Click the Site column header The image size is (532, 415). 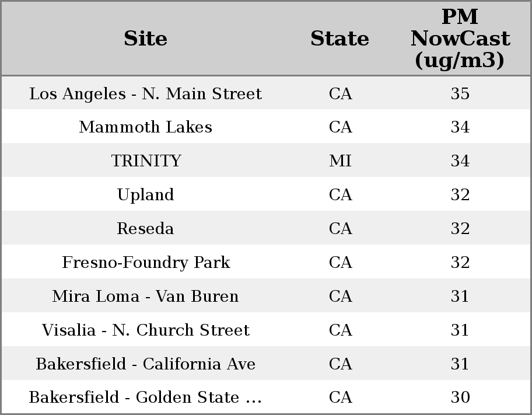(x=146, y=39)
